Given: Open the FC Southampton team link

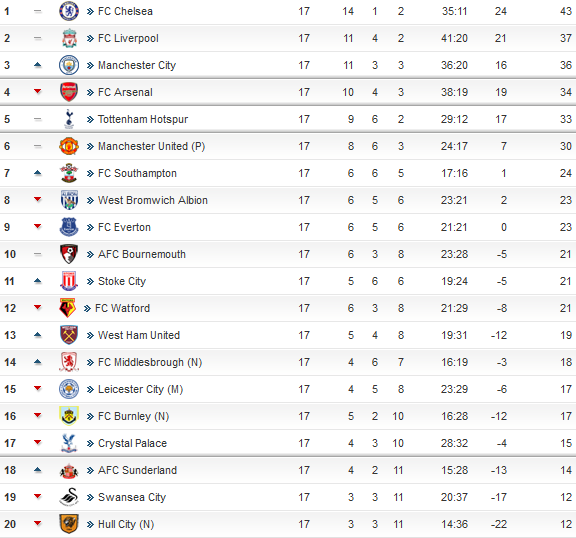Looking at the screenshot, I should (137, 173).
